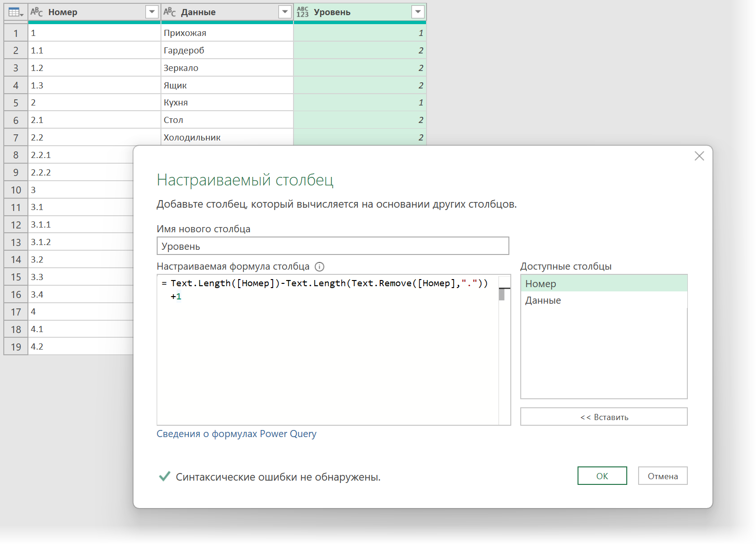Click the Номер cell 2.2.1
This screenshot has height=544, width=756.
[x=81, y=155]
